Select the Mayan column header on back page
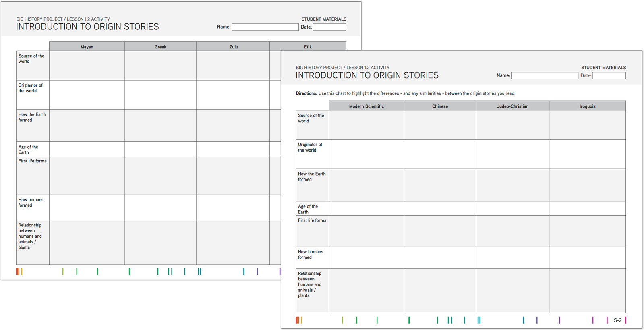The image size is (644, 330). tap(87, 46)
